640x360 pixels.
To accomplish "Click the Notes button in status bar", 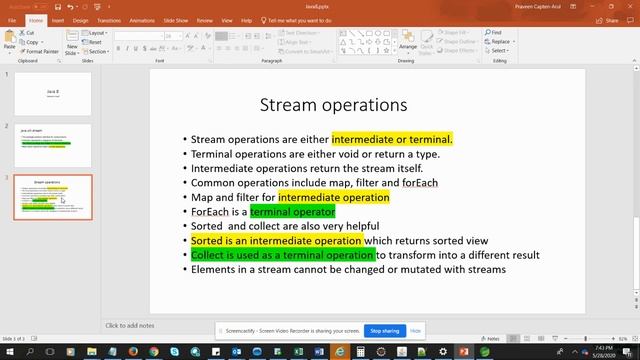I will (x=490, y=338).
